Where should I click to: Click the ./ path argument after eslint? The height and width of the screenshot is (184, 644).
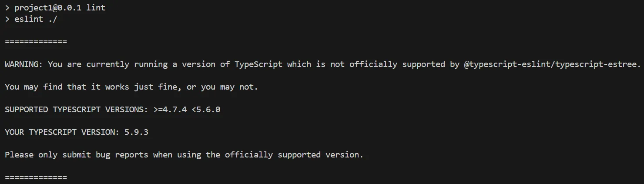53,19
